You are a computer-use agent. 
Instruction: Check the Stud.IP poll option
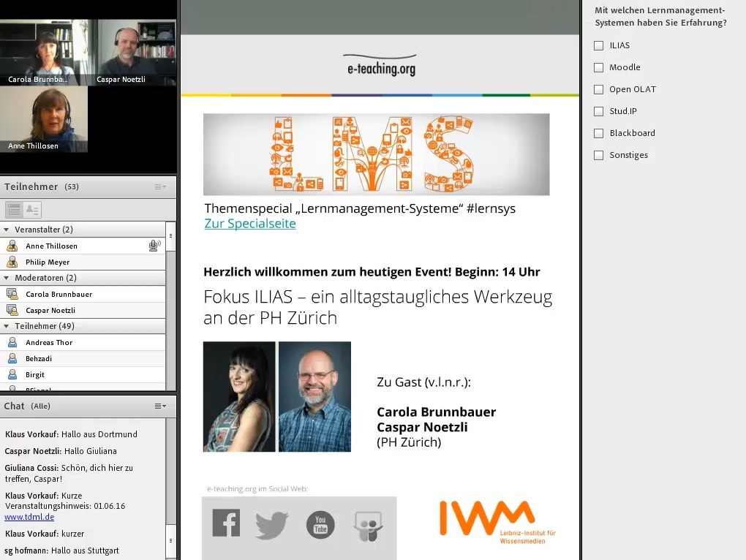coord(598,111)
